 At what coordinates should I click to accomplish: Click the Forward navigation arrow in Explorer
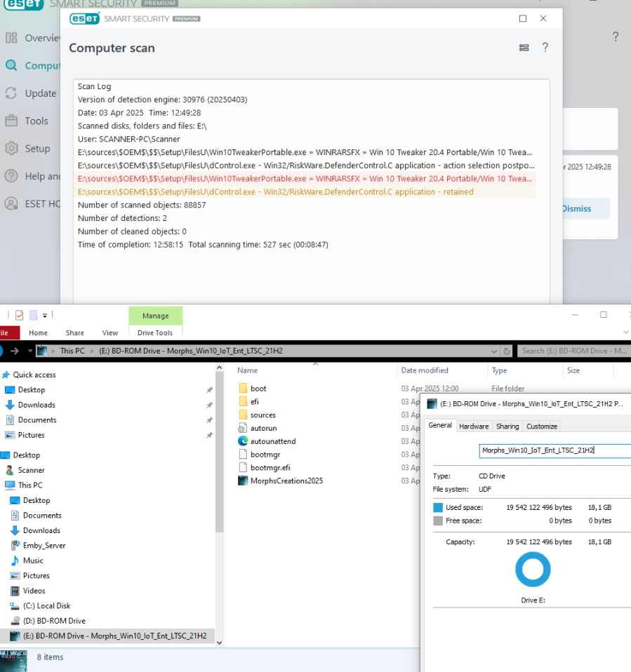15,351
